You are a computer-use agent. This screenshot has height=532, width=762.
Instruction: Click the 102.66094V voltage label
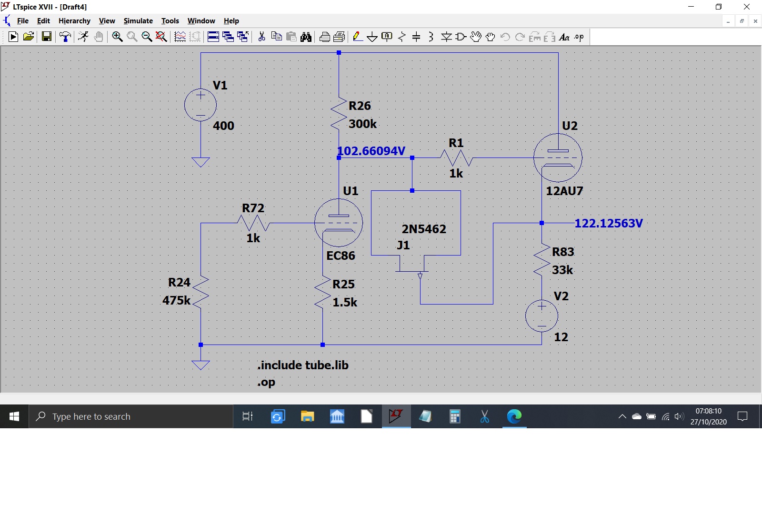371,151
